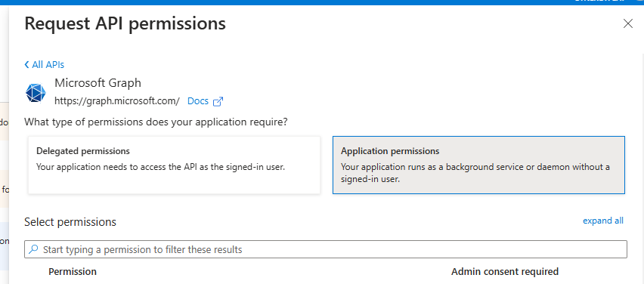The image size is (644, 284).
Task: Click the Select permissions section heading
Action: pos(70,222)
